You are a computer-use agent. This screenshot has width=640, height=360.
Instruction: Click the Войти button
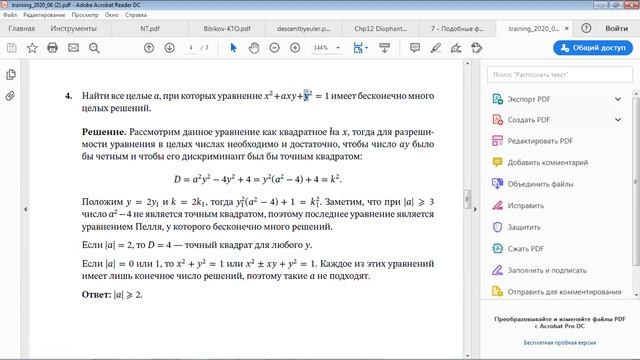click(x=616, y=28)
